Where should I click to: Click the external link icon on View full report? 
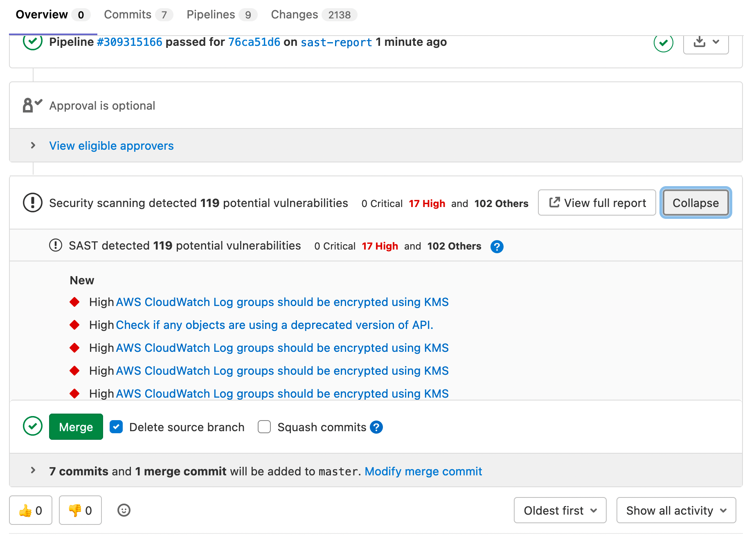[555, 202]
